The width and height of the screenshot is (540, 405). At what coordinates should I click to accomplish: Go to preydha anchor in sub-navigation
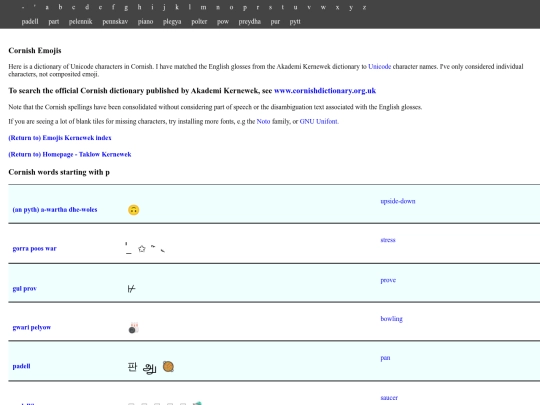tap(250, 22)
